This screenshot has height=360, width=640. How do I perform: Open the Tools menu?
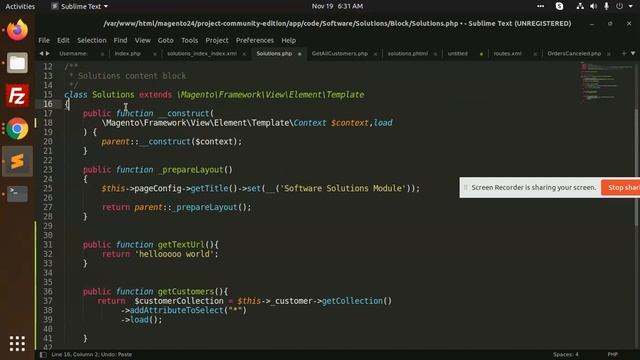point(189,40)
